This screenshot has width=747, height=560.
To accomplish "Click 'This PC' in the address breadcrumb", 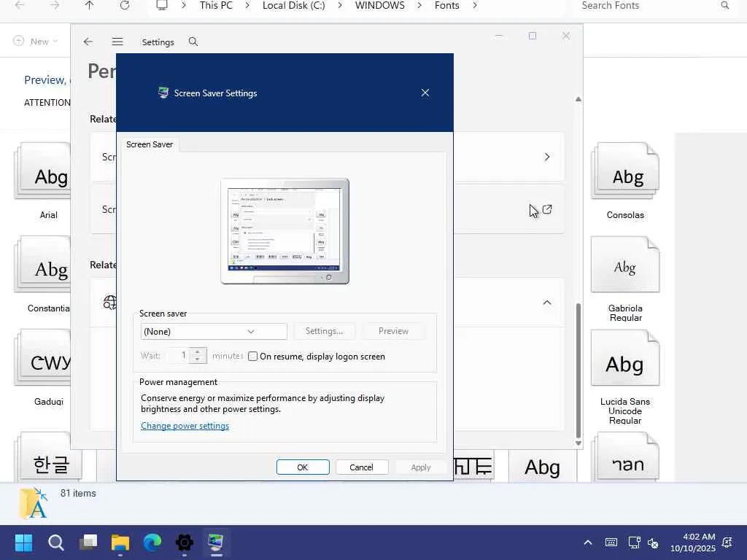I will pos(216,6).
